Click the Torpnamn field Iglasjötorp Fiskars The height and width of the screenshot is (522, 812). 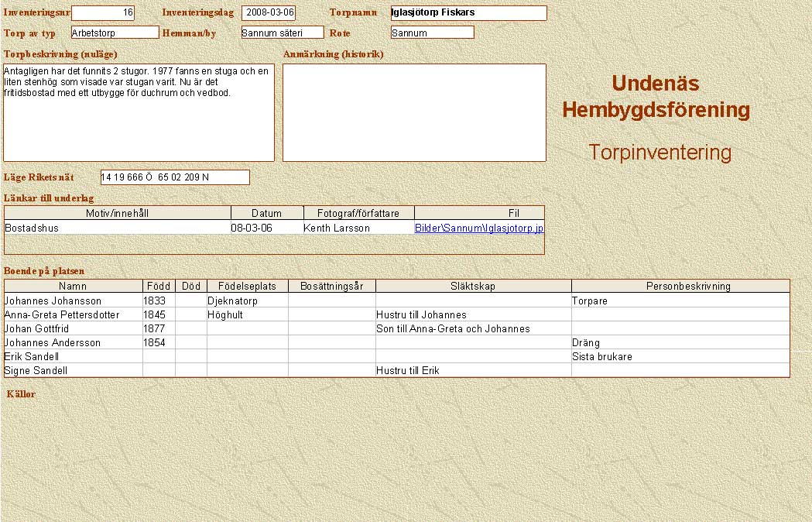point(468,13)
